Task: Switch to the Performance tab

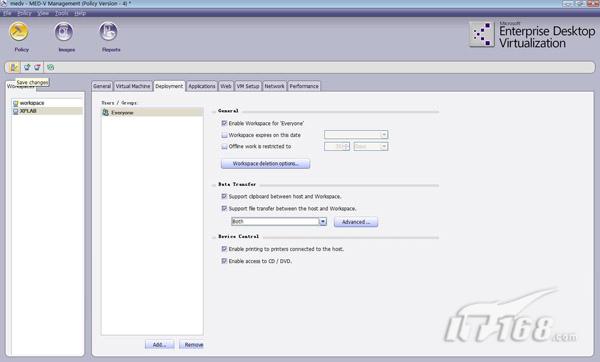Action: (x=304, y=86)
